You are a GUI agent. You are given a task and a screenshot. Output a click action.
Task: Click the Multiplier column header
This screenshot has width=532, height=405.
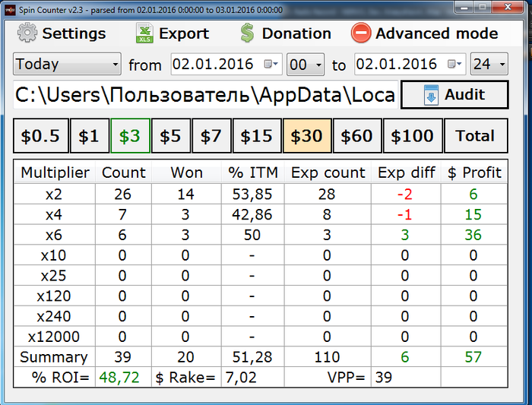point(55,172)
